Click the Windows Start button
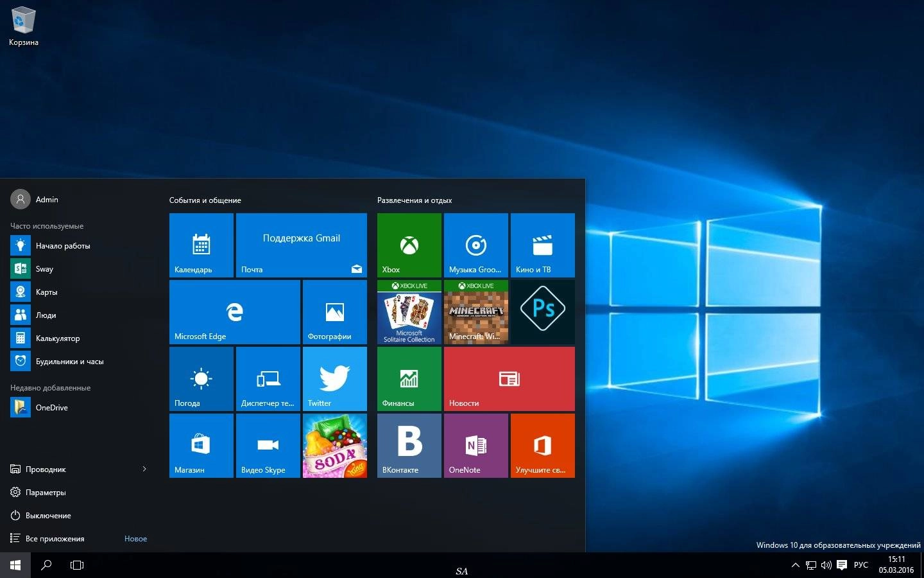The image size is (924, 578). coord(15,565)
